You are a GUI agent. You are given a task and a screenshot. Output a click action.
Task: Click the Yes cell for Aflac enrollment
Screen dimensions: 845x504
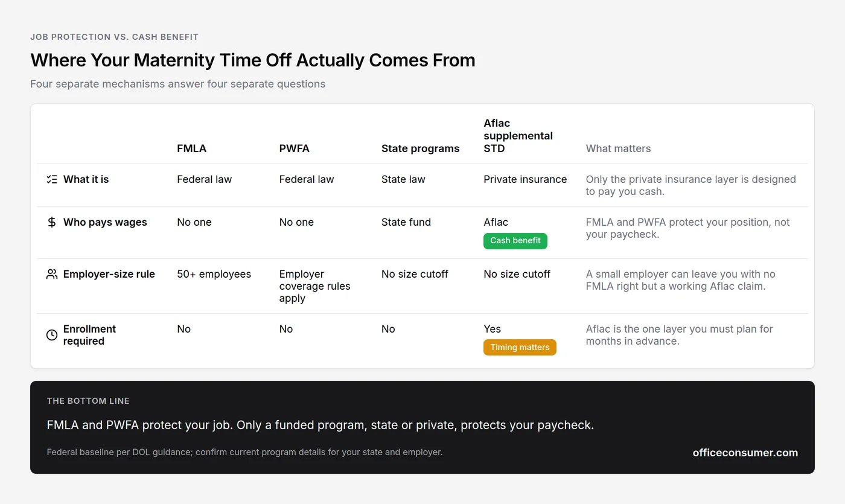click(492, 329)
